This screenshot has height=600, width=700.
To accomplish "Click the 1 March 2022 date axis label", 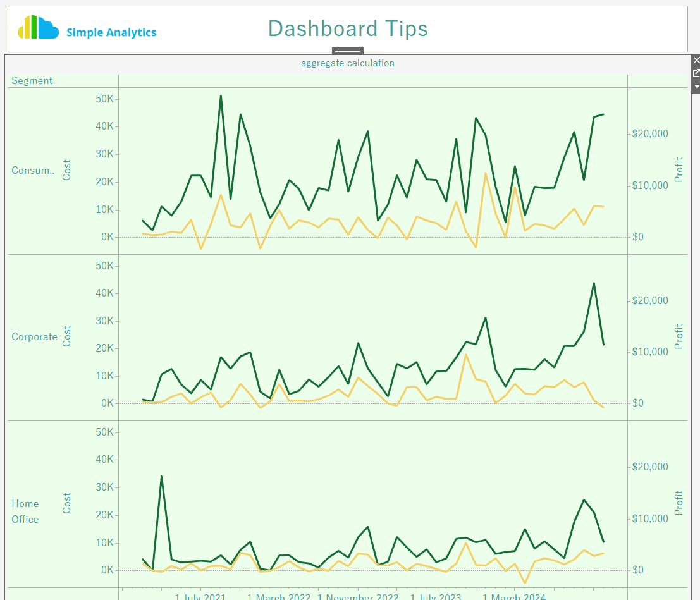I will tap(279, 596).
